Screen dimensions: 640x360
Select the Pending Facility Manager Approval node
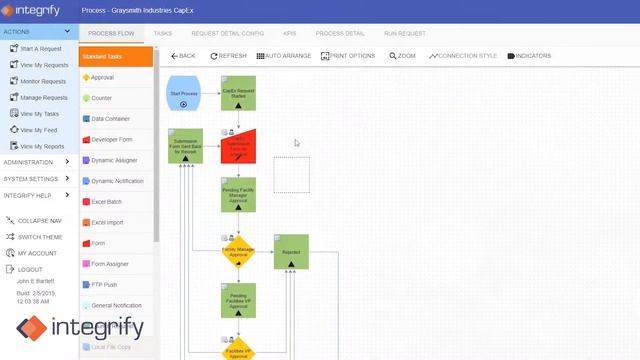point(238,195)
